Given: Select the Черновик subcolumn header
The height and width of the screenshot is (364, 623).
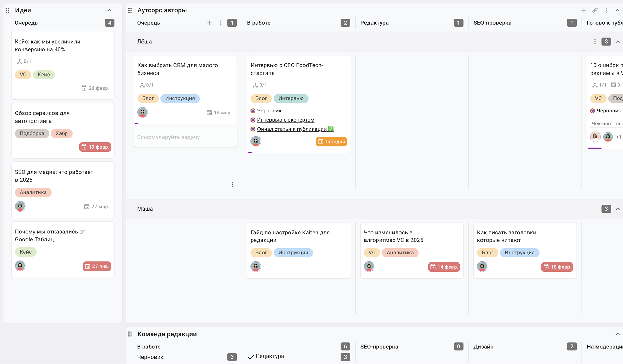Looking at the screenshot, I should (150, 357).
